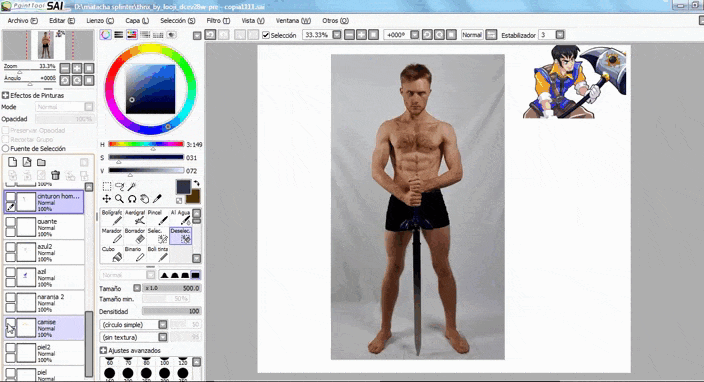
Task: Select the move tool
Action: coord(107,199)
